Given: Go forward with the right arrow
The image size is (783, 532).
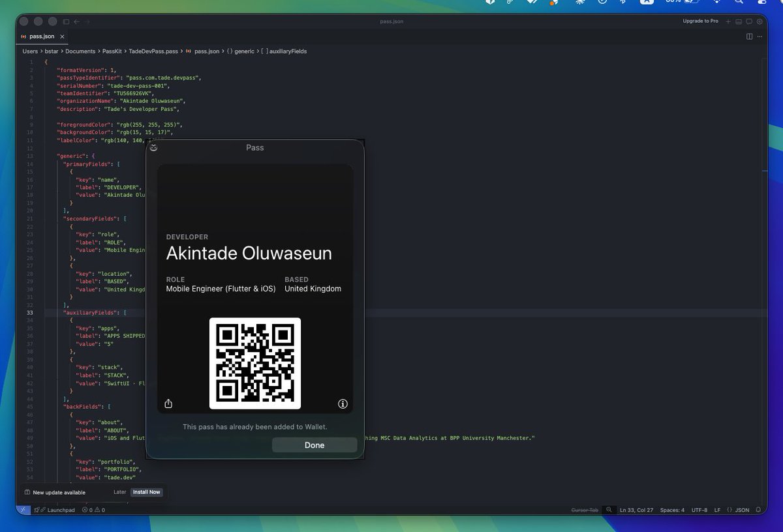Looking at the screenshot, I should pyautogui.click(x=87, y=22).
